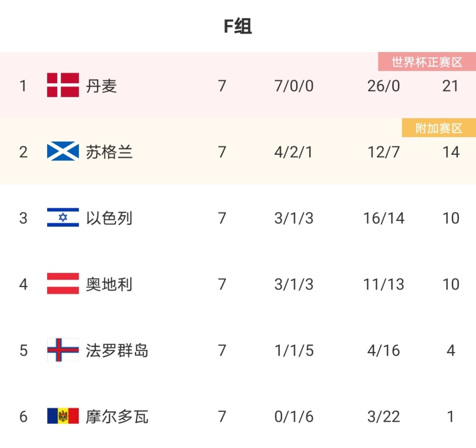476x448 pixels.
Task: Open the 丹麦 team name
Action: (101, 86)
